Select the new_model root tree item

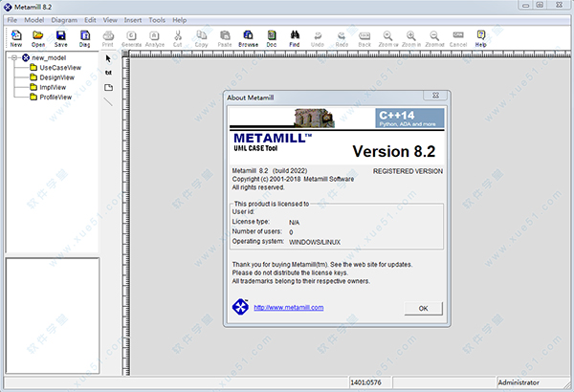point(49,57)
